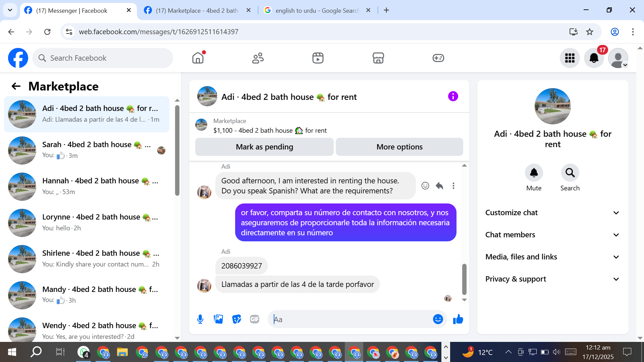React to Adi's message with smiley icon

point(425,186)
